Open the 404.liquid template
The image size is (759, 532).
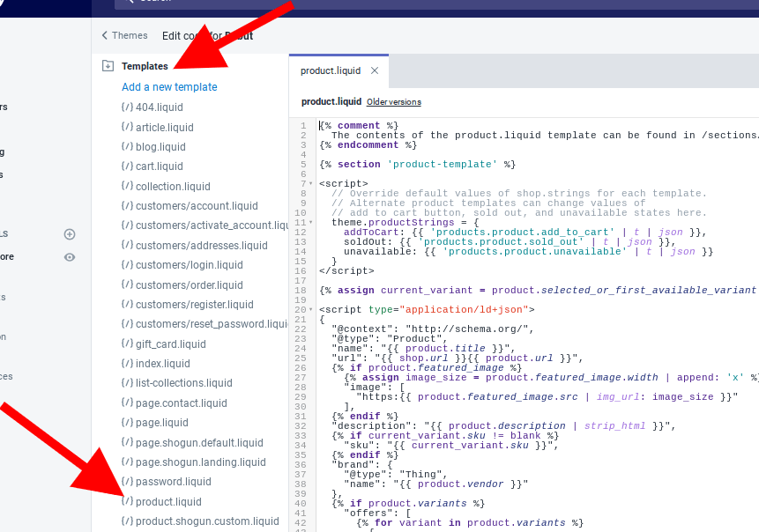[152, 107]
